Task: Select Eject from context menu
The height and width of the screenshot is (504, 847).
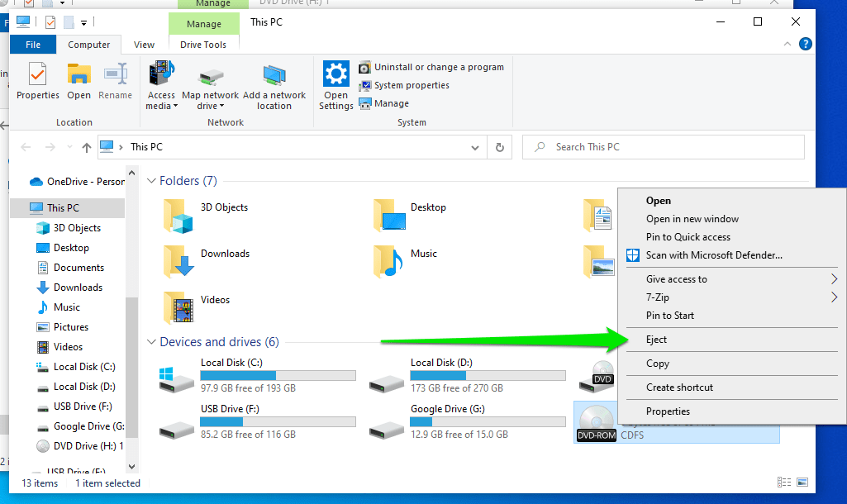Action: 656,340
